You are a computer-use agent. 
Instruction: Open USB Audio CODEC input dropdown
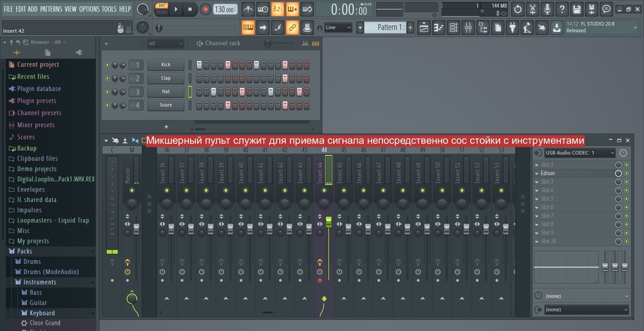point(580,153)
